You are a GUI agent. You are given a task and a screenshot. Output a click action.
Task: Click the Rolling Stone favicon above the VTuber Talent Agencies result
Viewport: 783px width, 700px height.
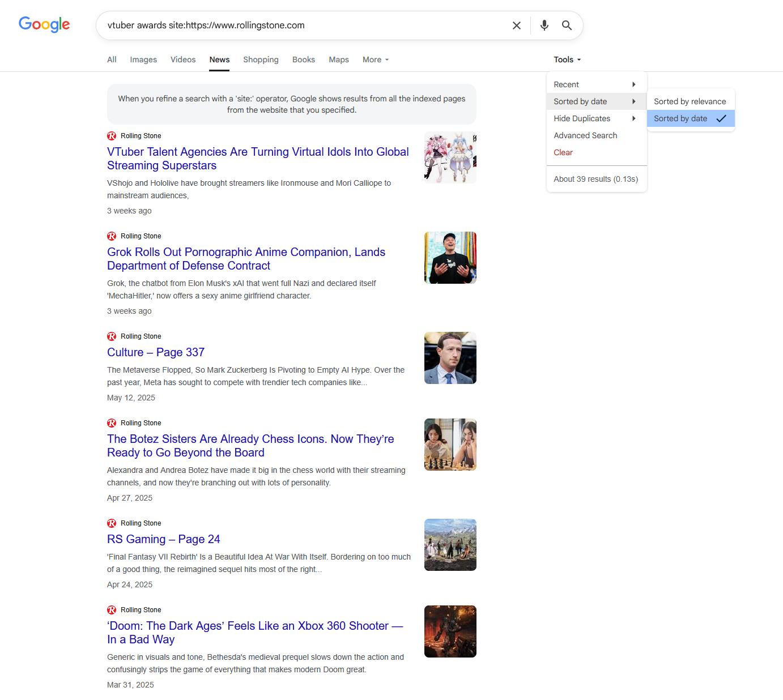[112, 136]
